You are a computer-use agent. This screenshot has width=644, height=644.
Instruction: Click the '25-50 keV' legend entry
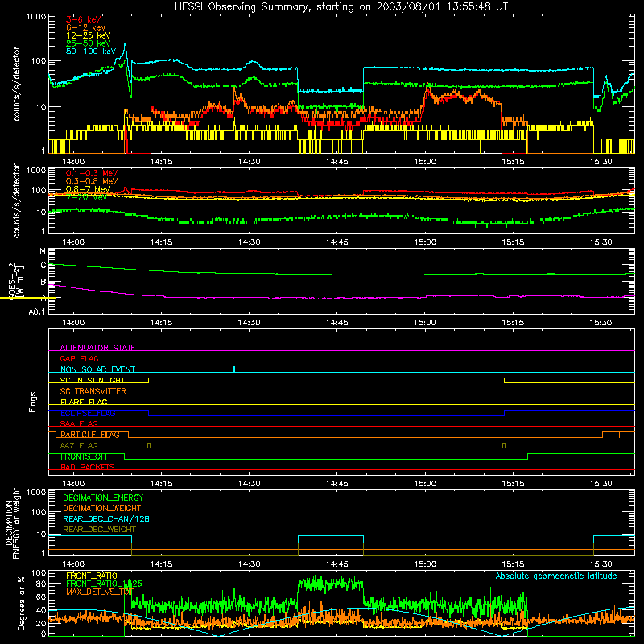pos(89,43)
